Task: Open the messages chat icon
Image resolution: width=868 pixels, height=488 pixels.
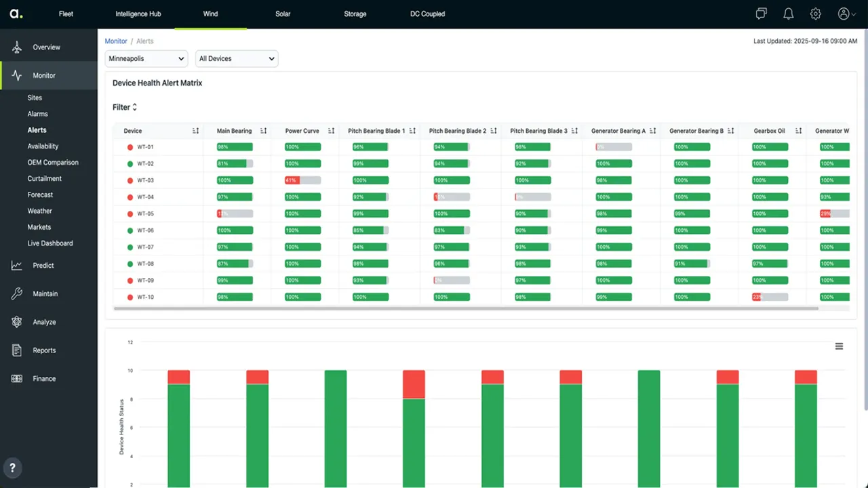Action: pos(761,14)
